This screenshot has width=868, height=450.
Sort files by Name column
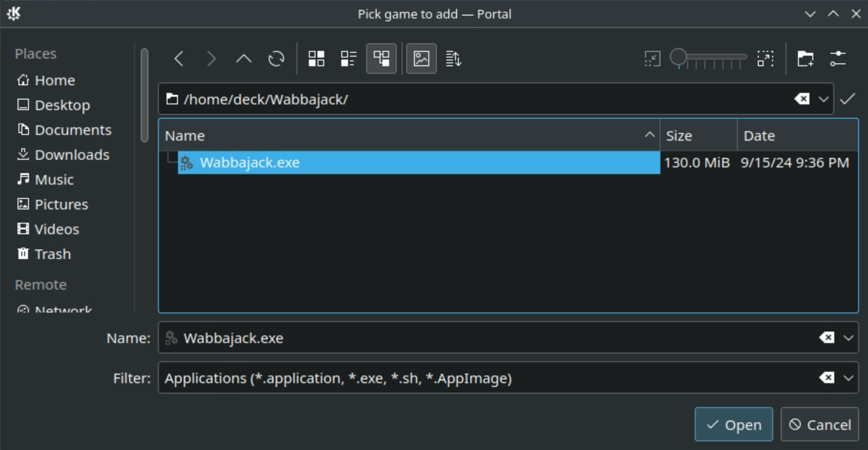click(409, 136)
